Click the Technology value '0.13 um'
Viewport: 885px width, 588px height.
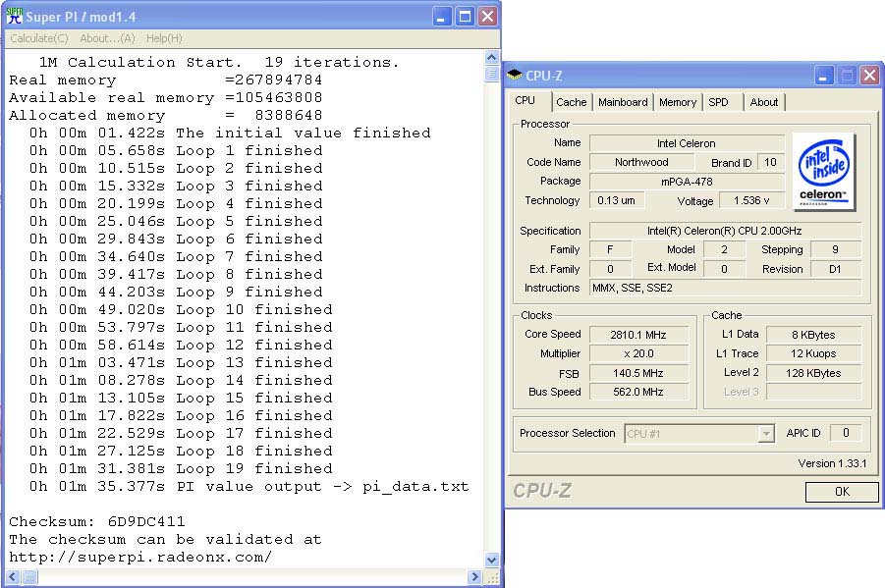pyautogui.click(x=616, y=200)
